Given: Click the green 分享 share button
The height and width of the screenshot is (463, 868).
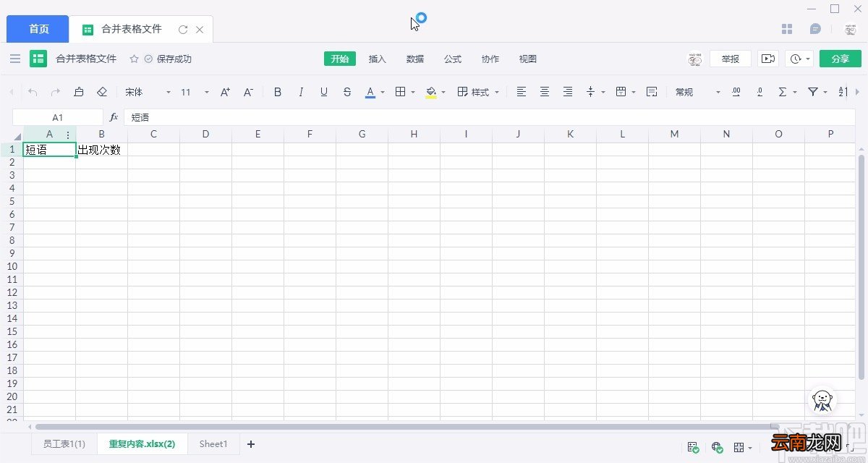Looking at the screenshot, I should tap(841, 59).
